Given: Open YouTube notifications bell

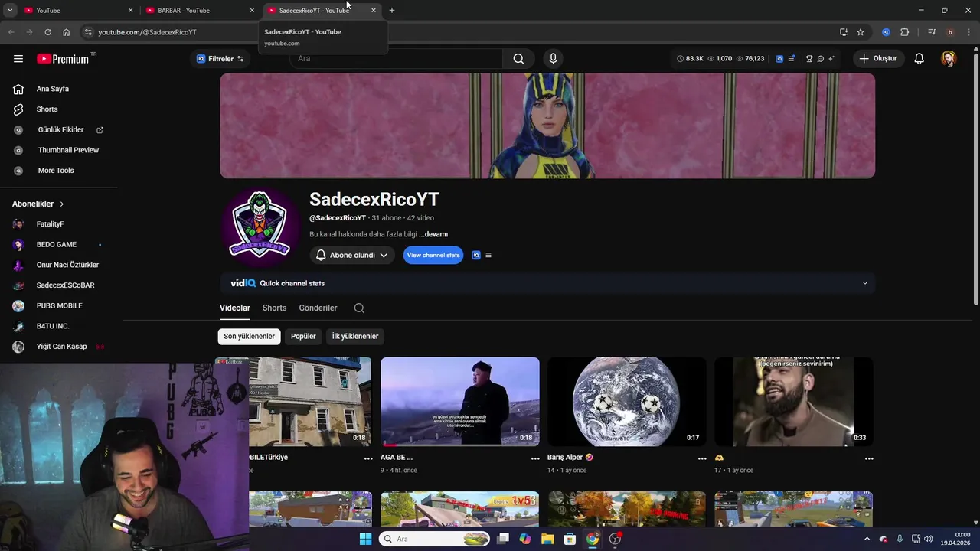Looking at the screenshot, I should tap(919, 59).
